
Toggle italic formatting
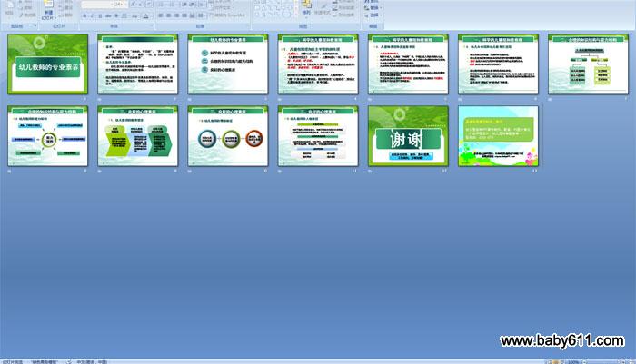91,15
